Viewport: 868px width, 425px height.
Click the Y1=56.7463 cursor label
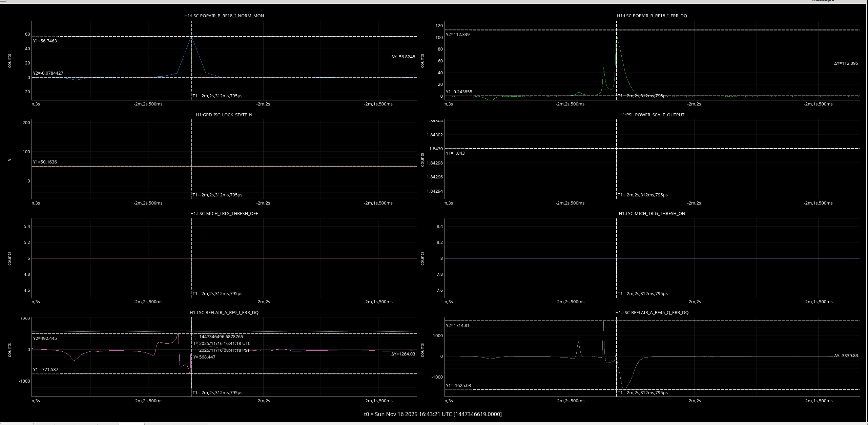(45, 41)
